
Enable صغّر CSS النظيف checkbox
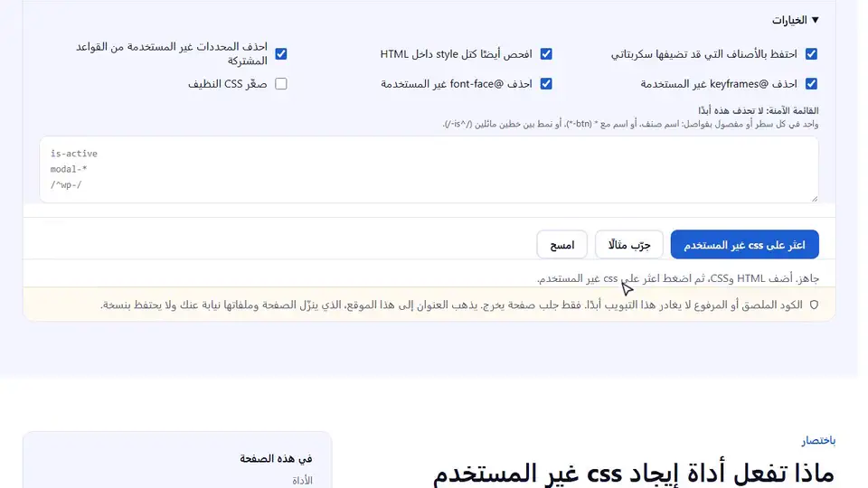(x=280, y=83)
